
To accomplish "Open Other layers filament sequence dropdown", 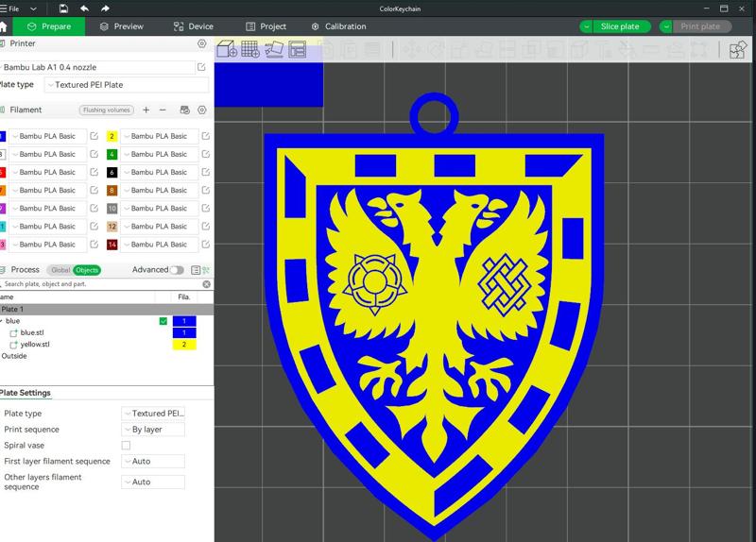I will [153, 482].
